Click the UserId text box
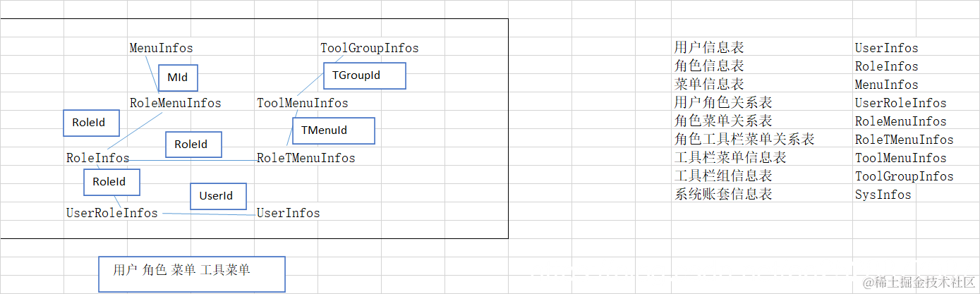980x294 pixels. (x=218, y=196)
